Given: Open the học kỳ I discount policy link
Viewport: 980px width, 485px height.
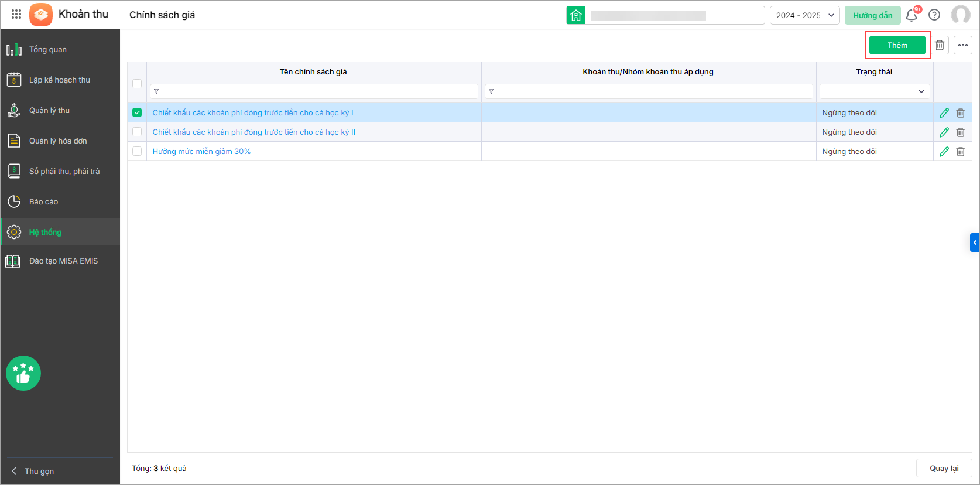Looking at the screenshot, I should click(x=253, y=113).
